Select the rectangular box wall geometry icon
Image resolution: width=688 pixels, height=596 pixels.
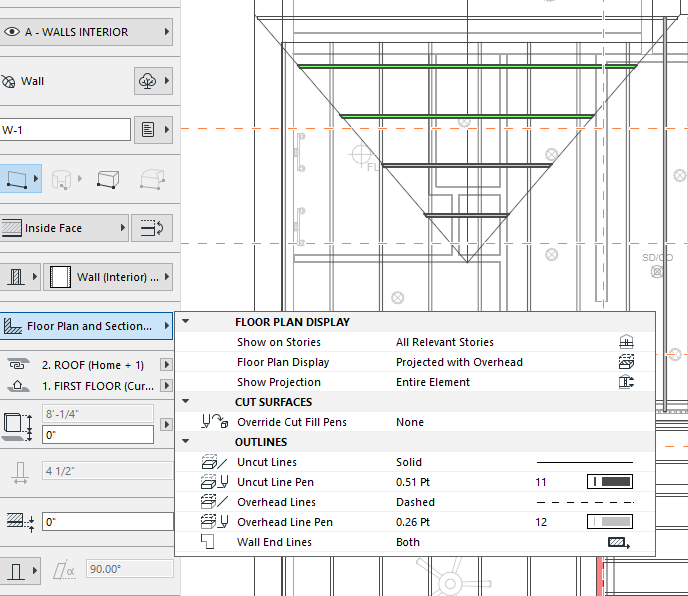tap(108, 180)
